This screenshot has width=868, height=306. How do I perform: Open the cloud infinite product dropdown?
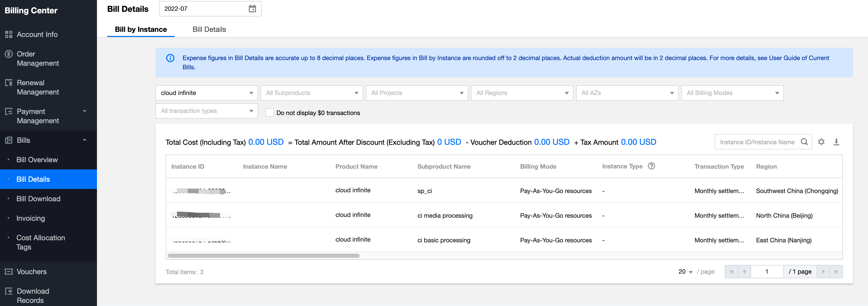click(x=206, y=93)
